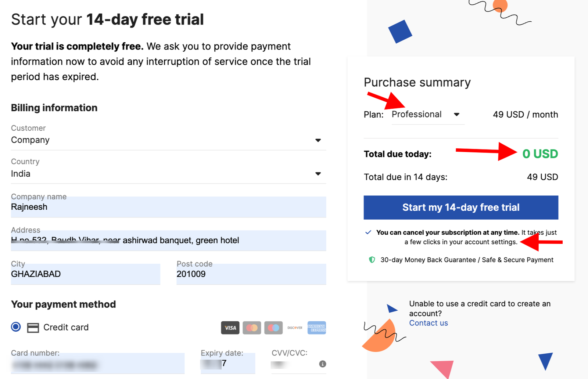588x379 pixels.
Task: Expand the Country dropdown showing India
Action: [x=168, y=174]
